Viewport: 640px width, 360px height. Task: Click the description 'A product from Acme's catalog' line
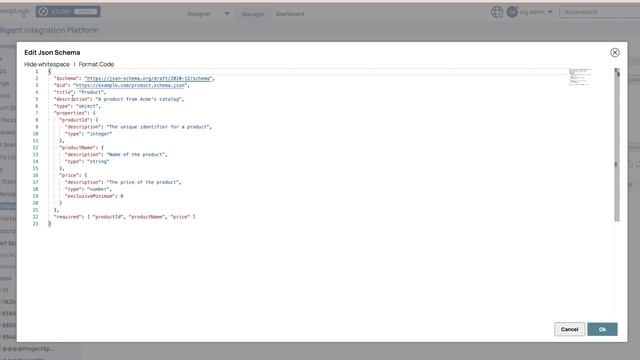point(119,99)
